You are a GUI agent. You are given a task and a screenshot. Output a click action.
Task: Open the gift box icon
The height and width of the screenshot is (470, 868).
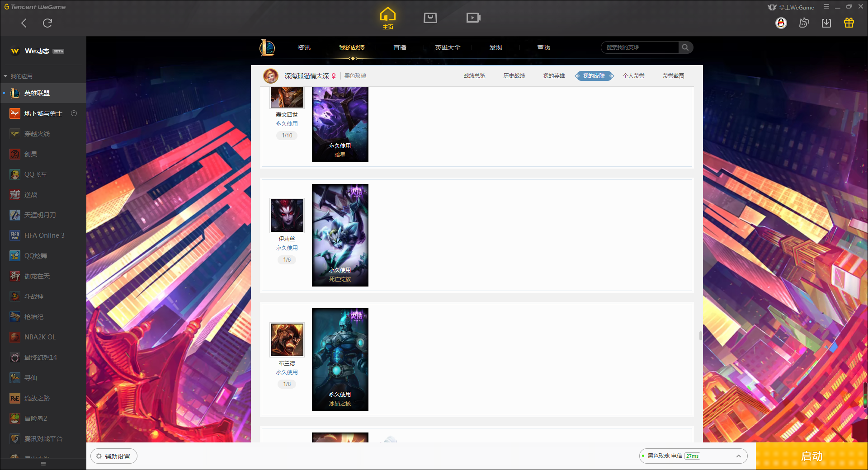(849, 23)
